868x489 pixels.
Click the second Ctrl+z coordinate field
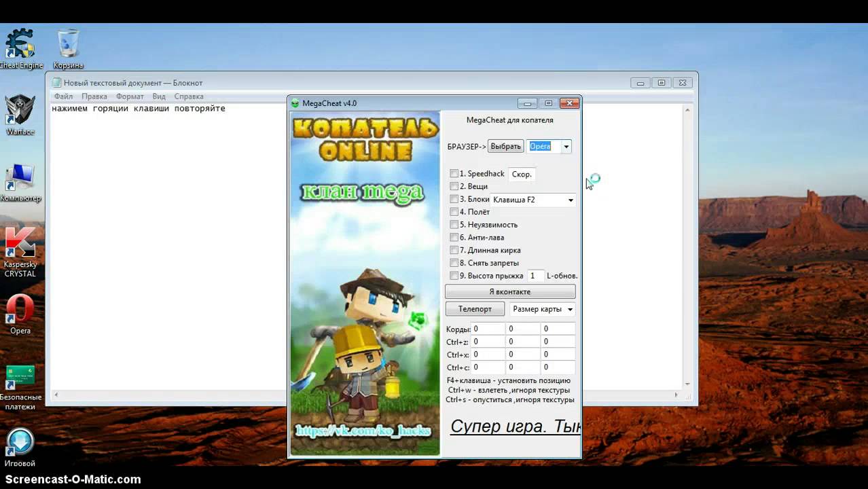(523, 342)
